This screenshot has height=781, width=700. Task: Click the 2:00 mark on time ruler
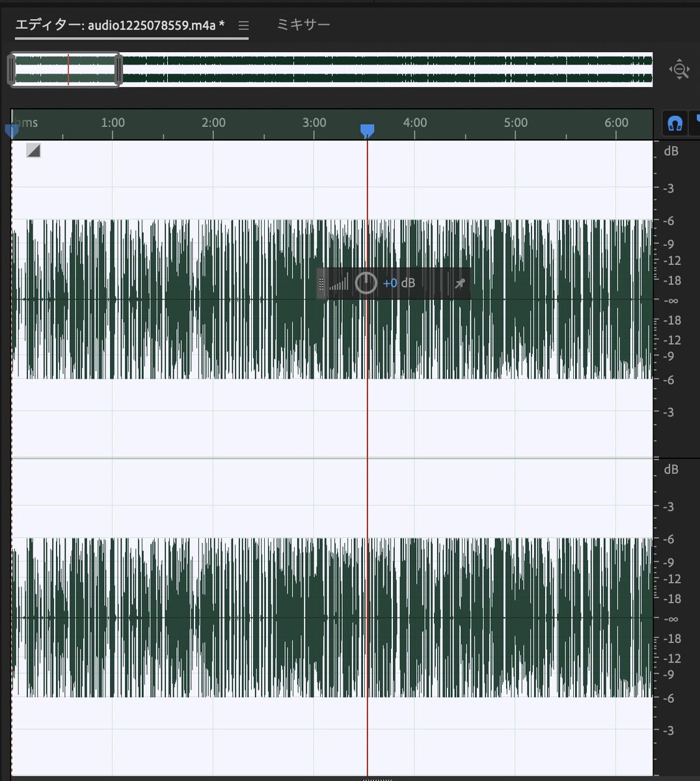coord(213,122)
